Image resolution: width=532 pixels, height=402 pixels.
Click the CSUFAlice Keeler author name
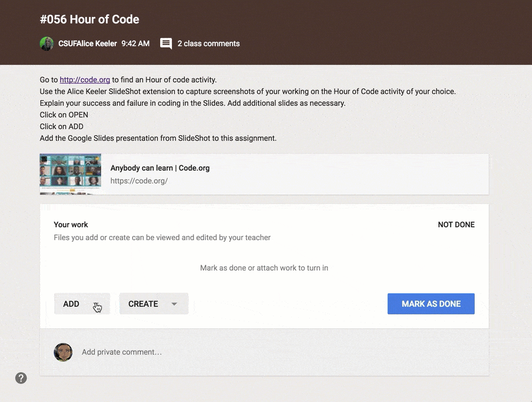pyautogui.click(x=88, y=44)
